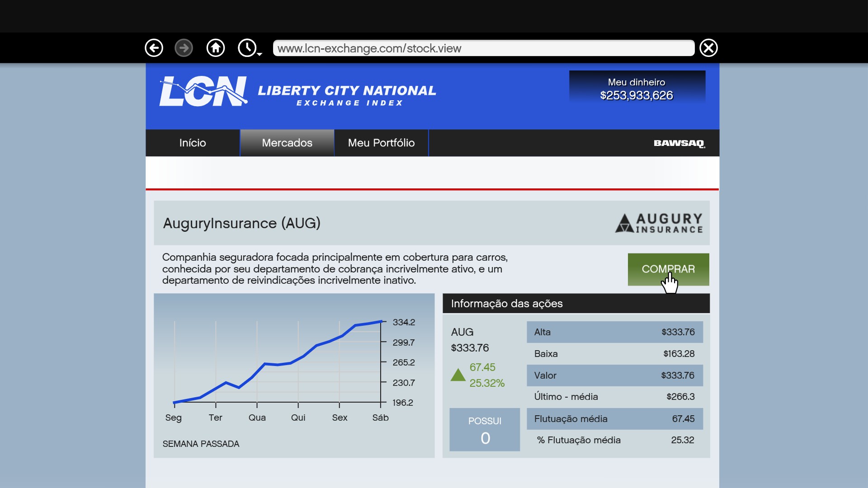Click the browser back arrow icon
The width and height of the screenshot is (868, 488).
[x=154, y=48]
